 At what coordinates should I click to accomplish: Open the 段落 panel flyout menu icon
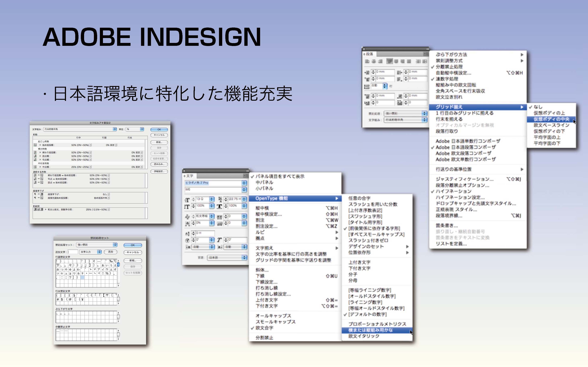426,54
